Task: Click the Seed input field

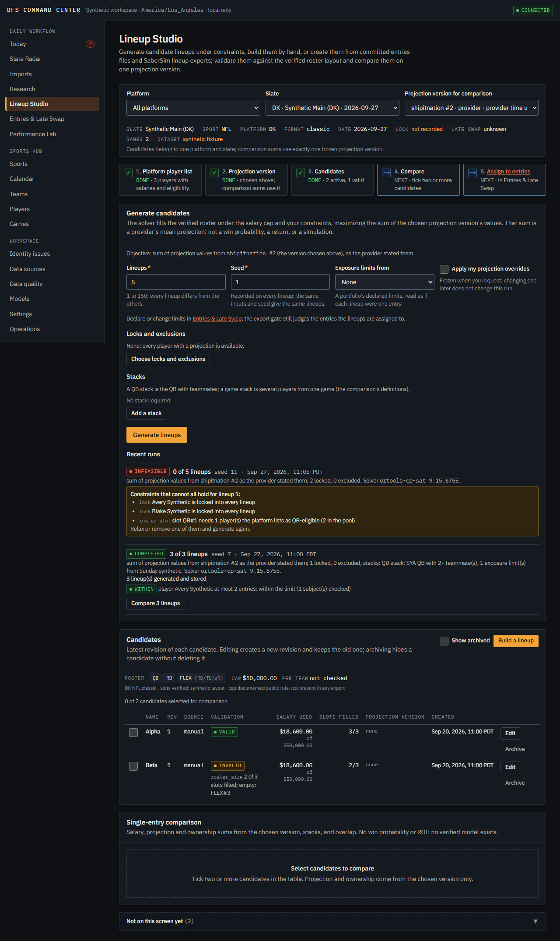Action: [280, 282]
